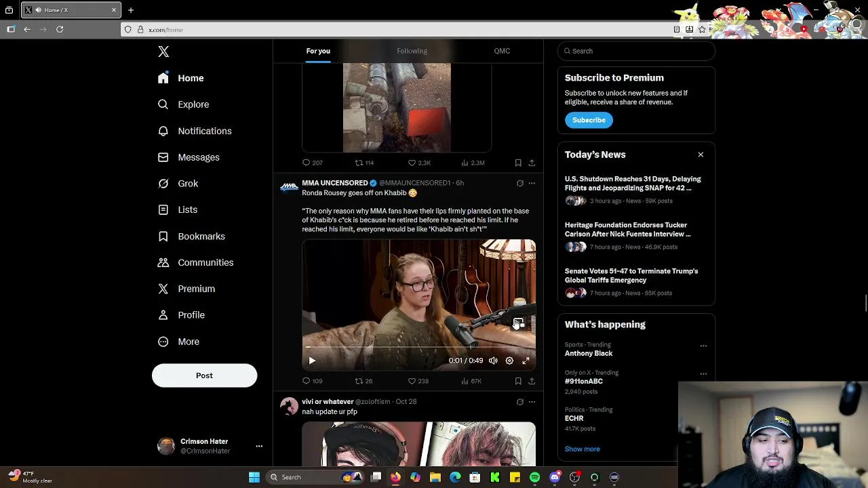Repost the post with 114 reposts

point(365,163)
